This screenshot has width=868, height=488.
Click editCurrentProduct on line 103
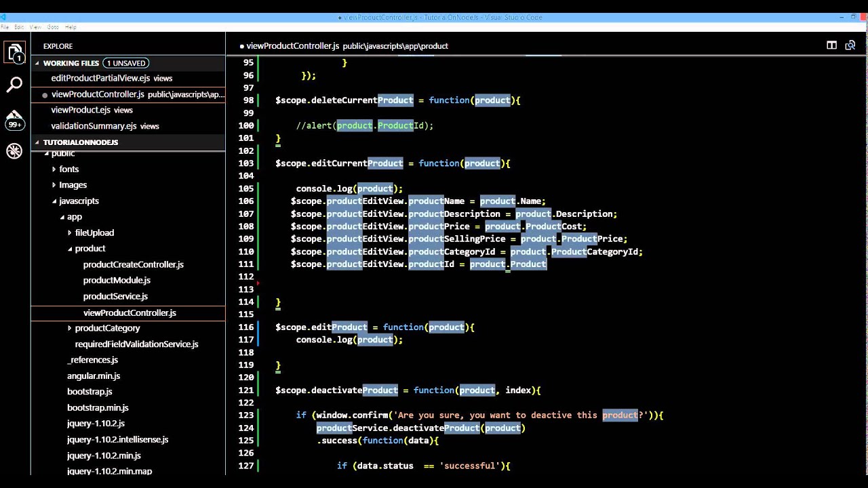pos(357,163)
